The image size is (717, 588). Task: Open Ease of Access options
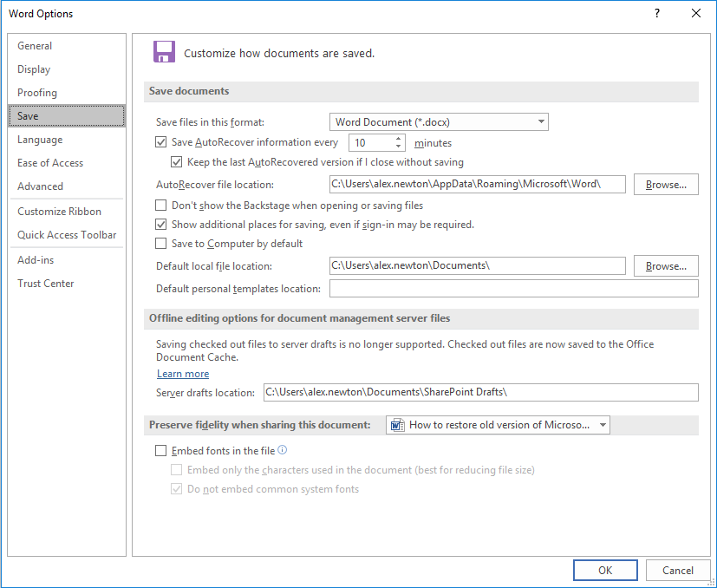(x=67, y=163)
